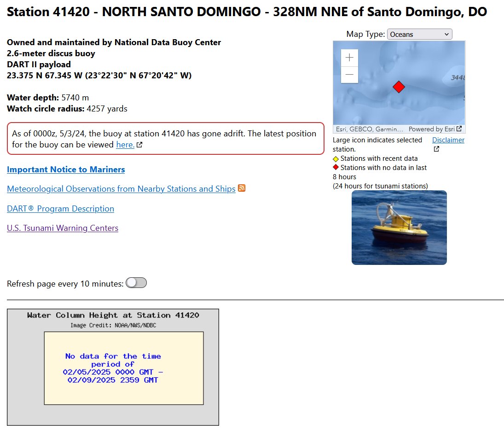The width and height of the screenshot is (504, 428).
Task: Zoom in on the station map
Action: pyautogui.click(x=349, y=58)
